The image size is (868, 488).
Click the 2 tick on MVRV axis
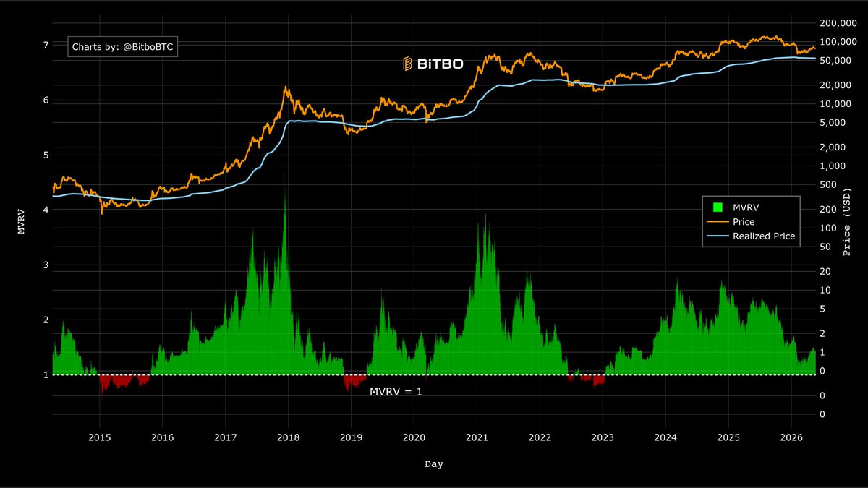[x=46, y=320]
